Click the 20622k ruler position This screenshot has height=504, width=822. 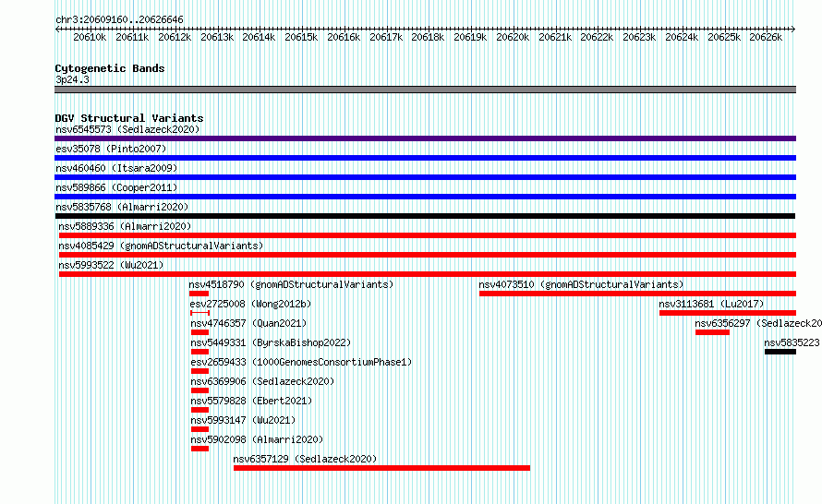pos(597,37)
